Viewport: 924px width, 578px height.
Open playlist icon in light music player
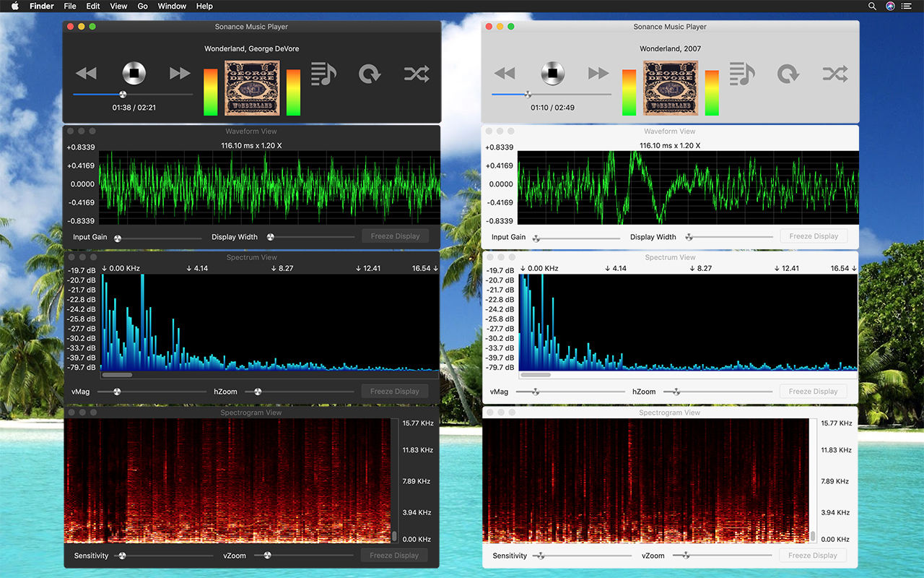(742, 74)
